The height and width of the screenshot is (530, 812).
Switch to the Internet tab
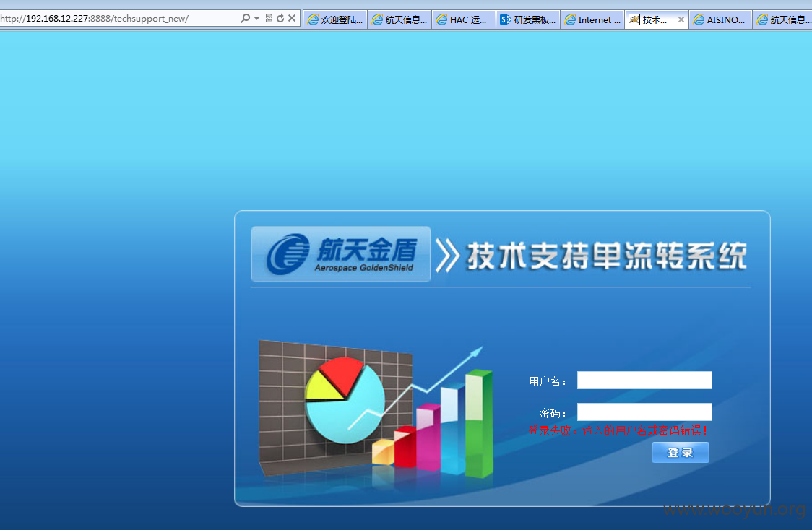click(592, 20)
